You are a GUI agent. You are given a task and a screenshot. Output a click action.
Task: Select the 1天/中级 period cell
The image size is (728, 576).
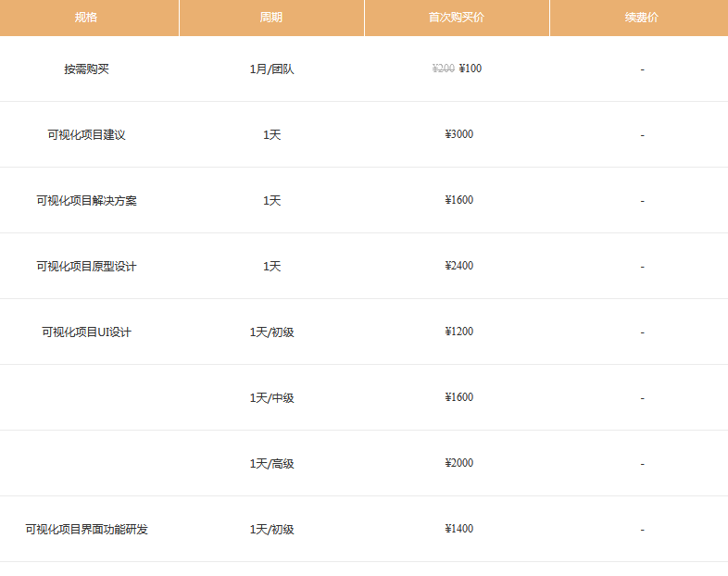271,397
